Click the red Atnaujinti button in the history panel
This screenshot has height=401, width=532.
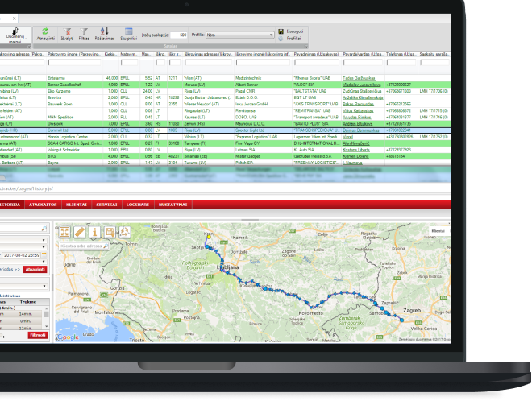coord(35,269)
